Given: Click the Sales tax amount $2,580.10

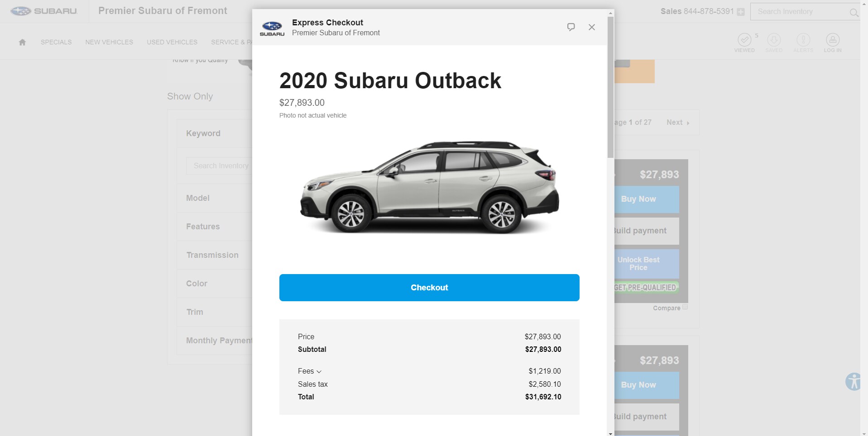Looking at the screenshot, I should coord(545,384).
